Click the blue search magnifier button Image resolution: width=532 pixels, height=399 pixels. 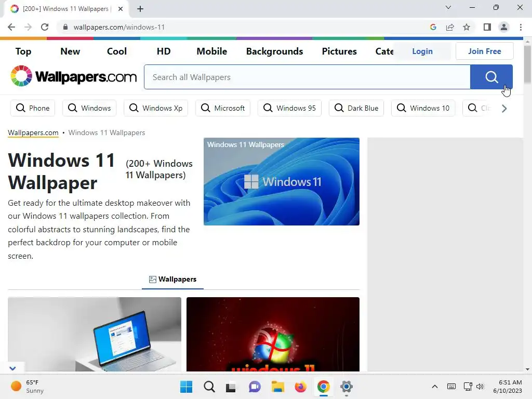491,77
